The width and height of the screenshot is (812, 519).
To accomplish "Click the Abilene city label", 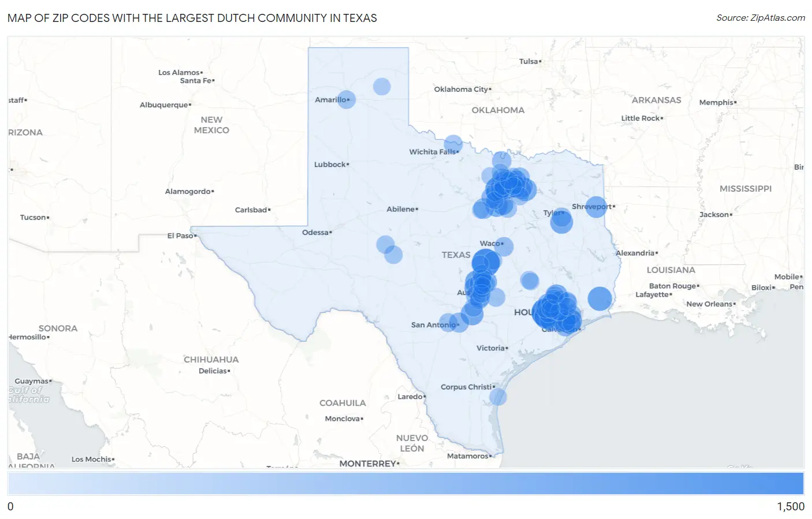I will (401, 209).
